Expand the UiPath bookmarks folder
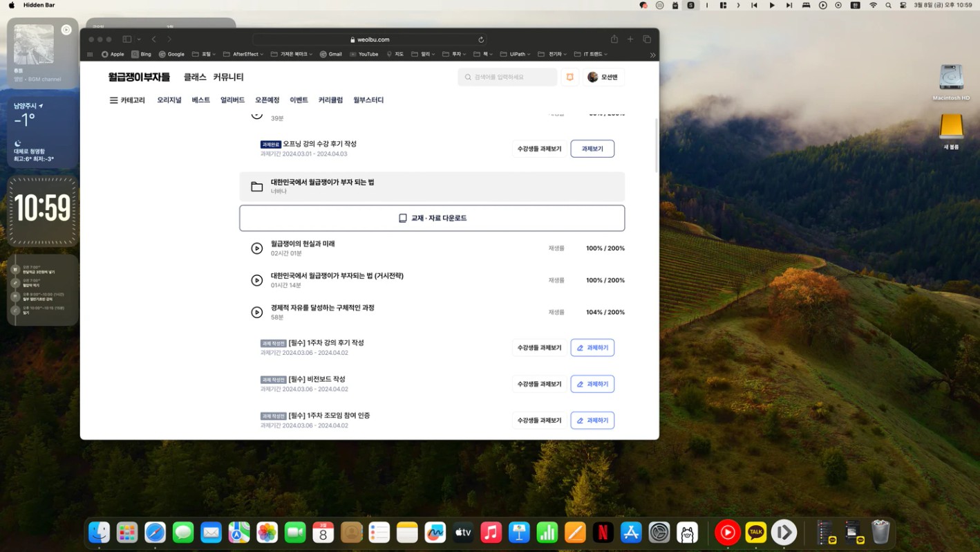This screenshot has height=552, width=980. pos(516,54)
